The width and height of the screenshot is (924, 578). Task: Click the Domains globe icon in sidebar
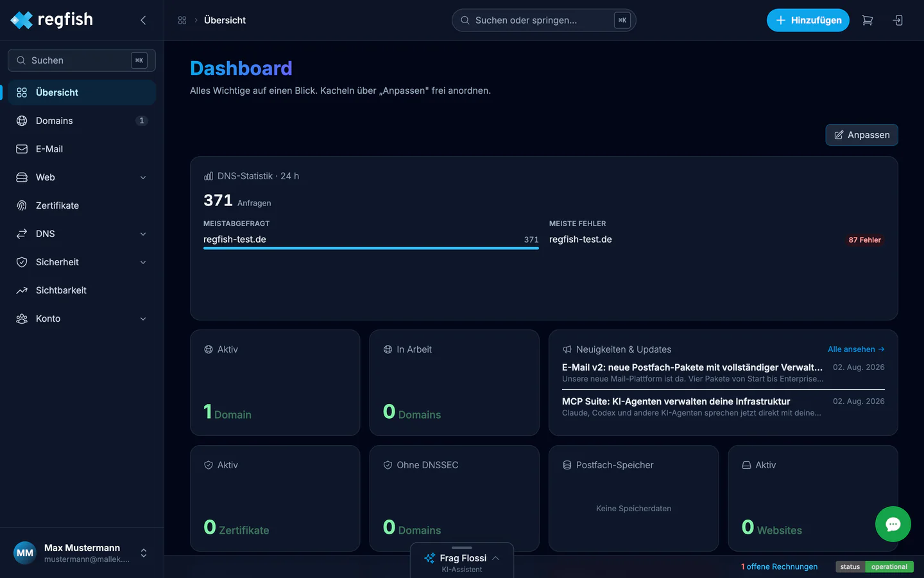pos(22,121)
